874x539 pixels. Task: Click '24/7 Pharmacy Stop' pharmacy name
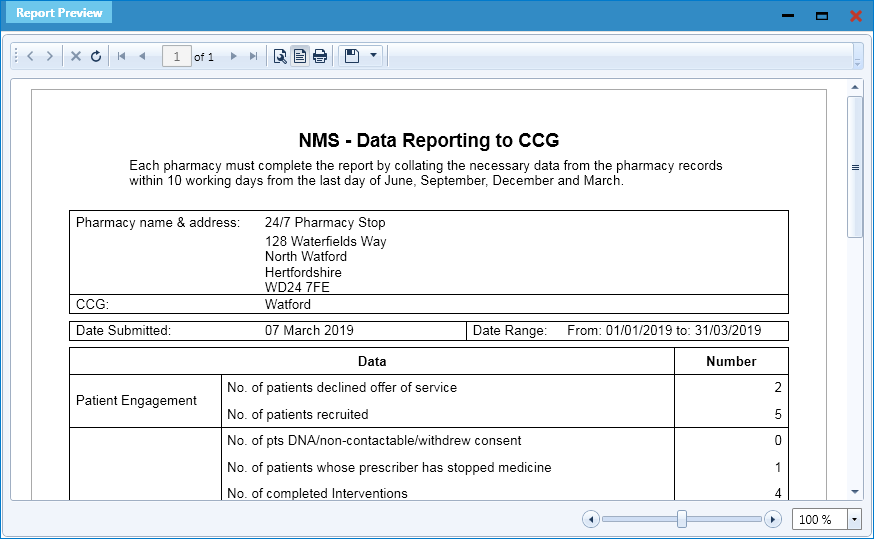tap(325, 222)
